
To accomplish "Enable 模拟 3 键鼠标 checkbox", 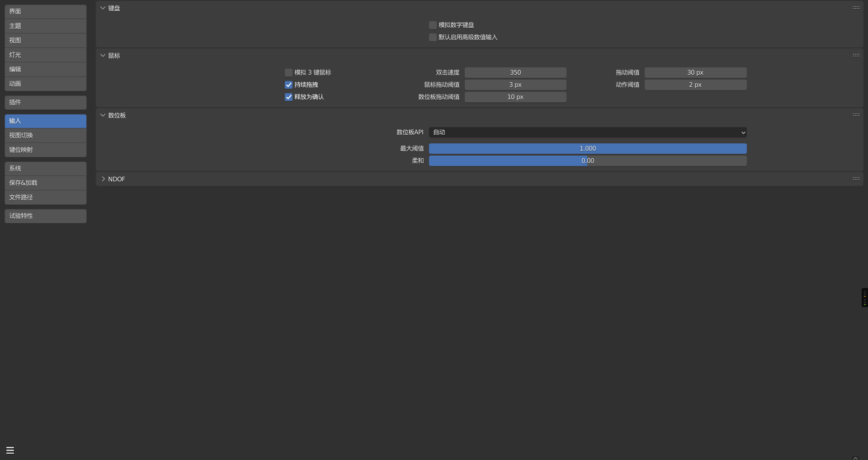I will pos(288,72).
